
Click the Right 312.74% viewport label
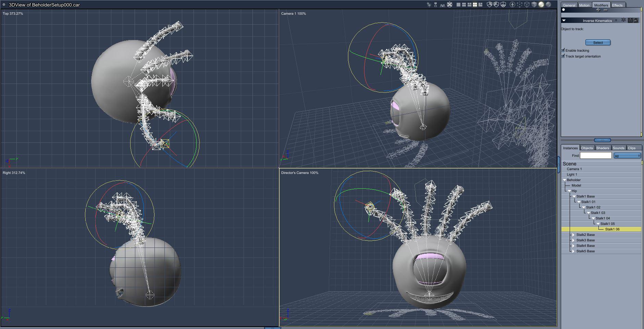[14, 173]
